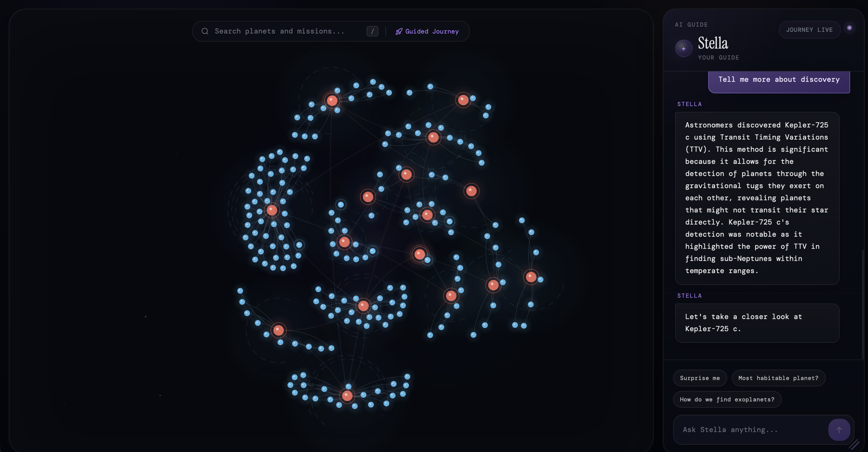Screen dimensions: 868x452
Task: Click the Guided Journey rocket icon
Action: tap(399, 31)
